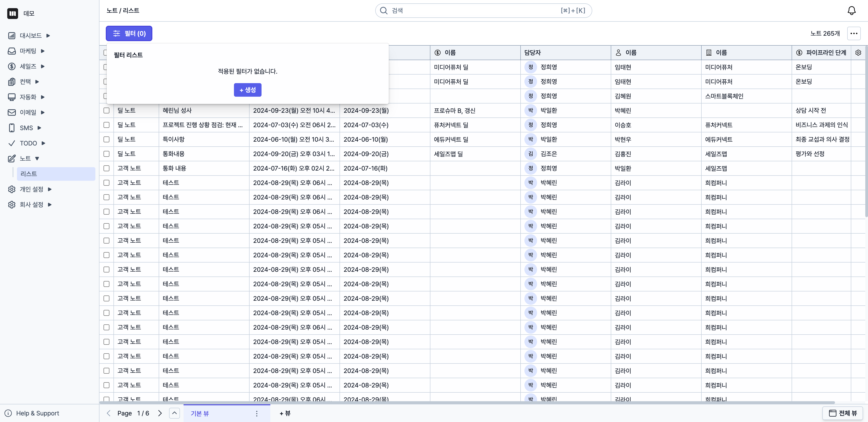Click the 미디어퓨처 딜 cell in first row

[475, 67]
